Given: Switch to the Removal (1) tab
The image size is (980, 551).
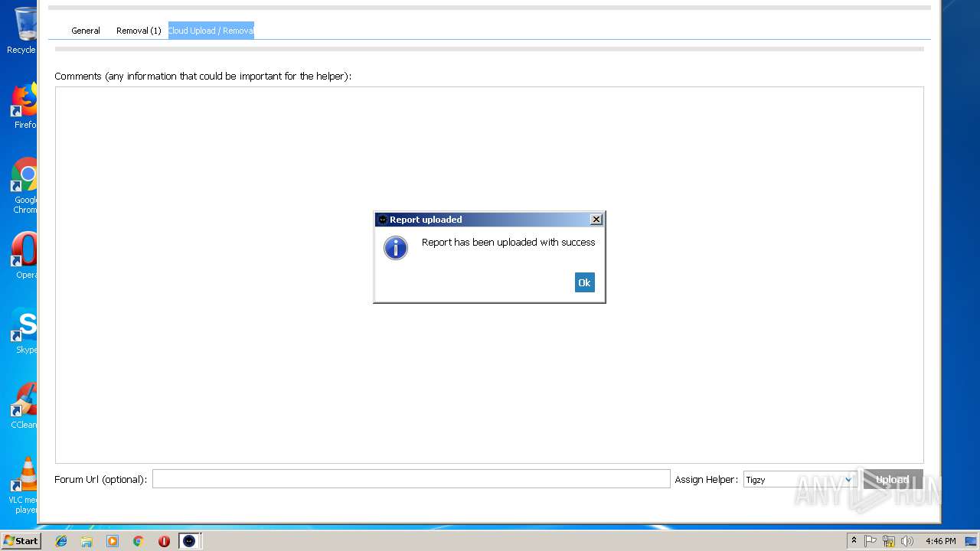Looking at the screenshot, I should [139, 31].
